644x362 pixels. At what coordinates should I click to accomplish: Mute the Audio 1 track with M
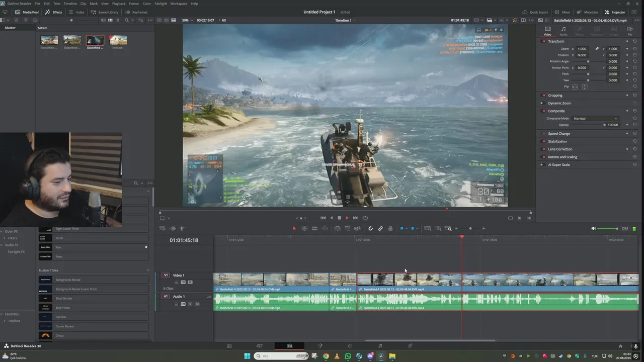click(x=197, y=304)
